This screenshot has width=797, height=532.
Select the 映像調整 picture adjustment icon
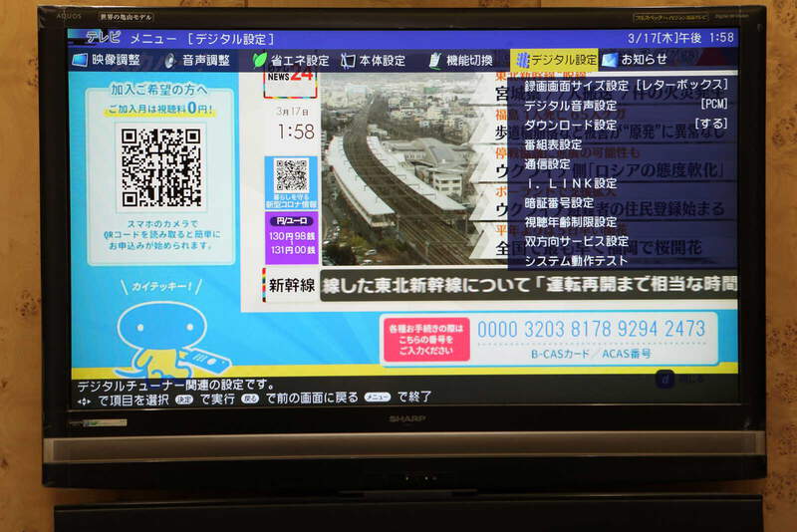click(80, 60)
